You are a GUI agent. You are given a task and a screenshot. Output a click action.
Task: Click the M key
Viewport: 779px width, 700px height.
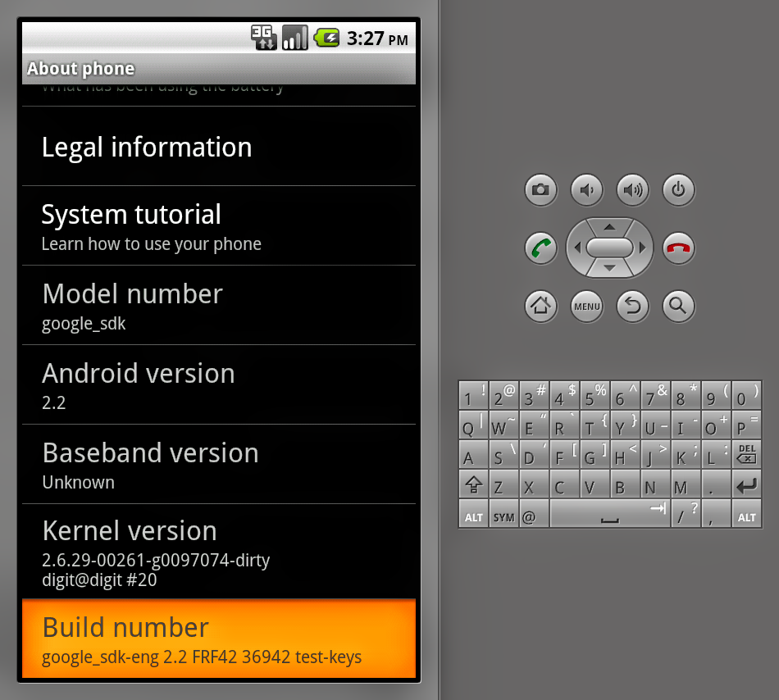[x=686, y=484]
